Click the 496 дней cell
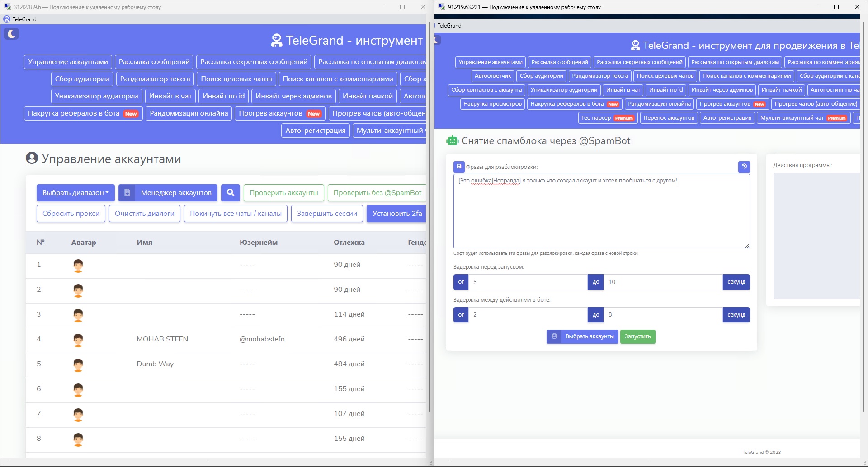 pos(349,339)
